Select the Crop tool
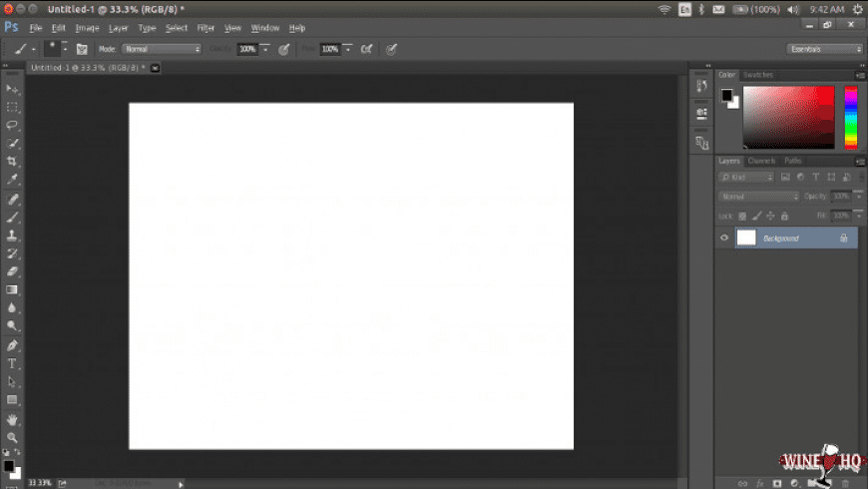 [13, 162]
